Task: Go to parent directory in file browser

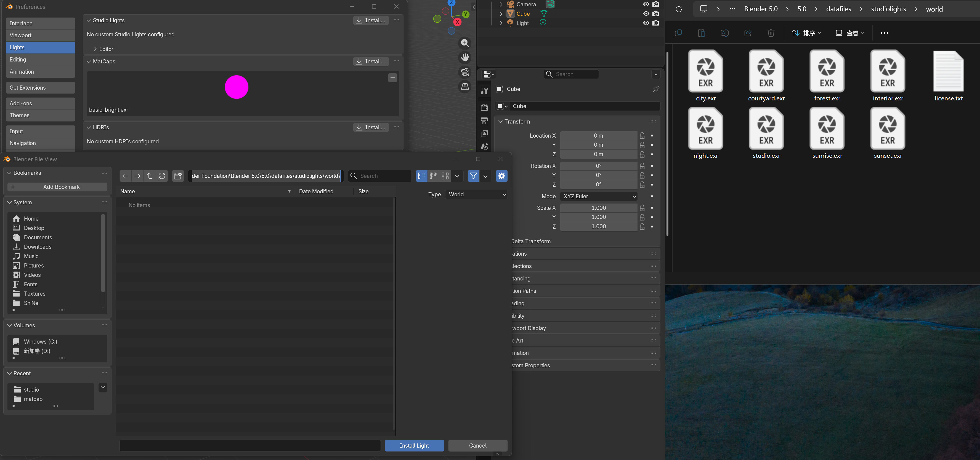Action: [x=150, y=176]
